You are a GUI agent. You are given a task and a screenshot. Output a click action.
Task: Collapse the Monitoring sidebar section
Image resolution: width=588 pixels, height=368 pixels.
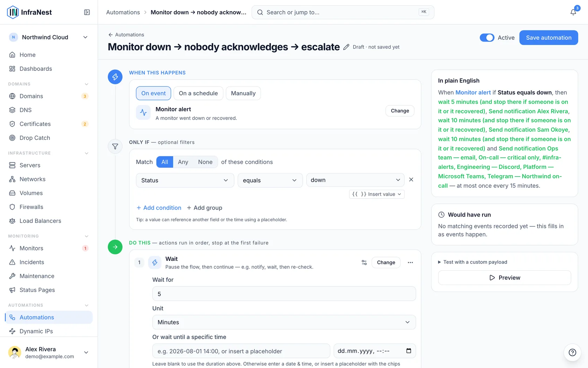pos(49,236)
